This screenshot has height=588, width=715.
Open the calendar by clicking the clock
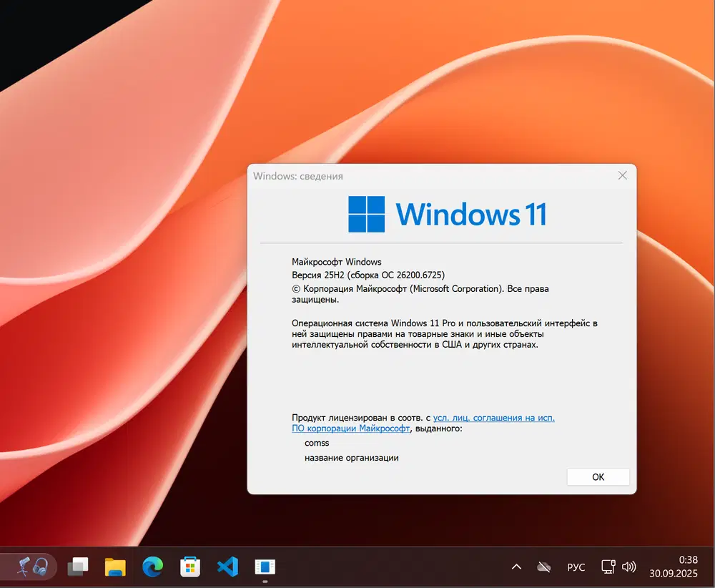click(674, 566)
